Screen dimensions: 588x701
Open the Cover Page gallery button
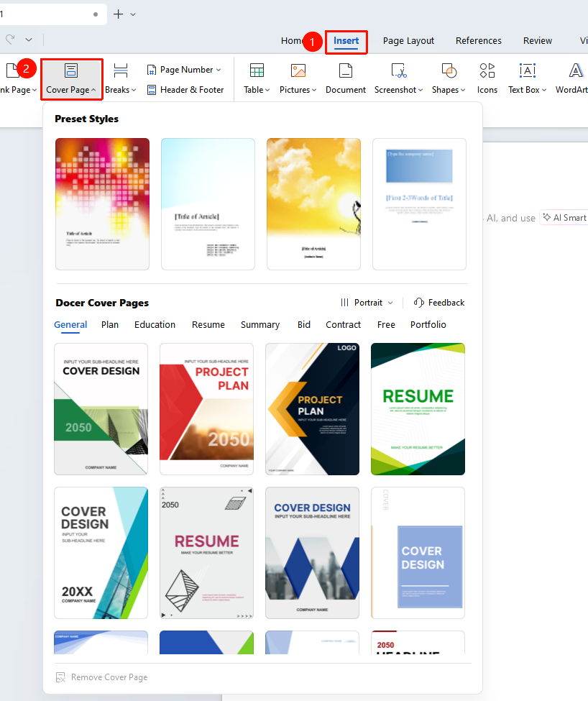click(x=71, y=79)
